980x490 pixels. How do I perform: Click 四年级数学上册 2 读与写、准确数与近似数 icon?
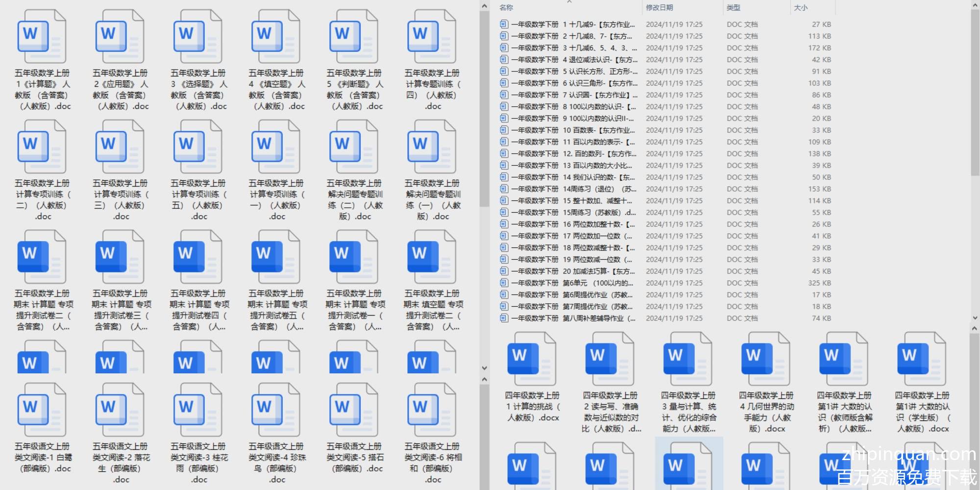click(610, 359)
